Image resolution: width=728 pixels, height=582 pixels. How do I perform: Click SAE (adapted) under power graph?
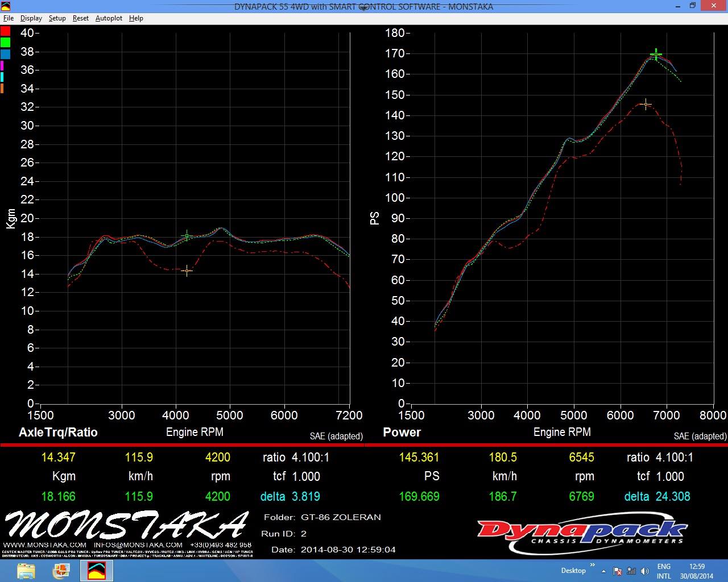point(700,436)
